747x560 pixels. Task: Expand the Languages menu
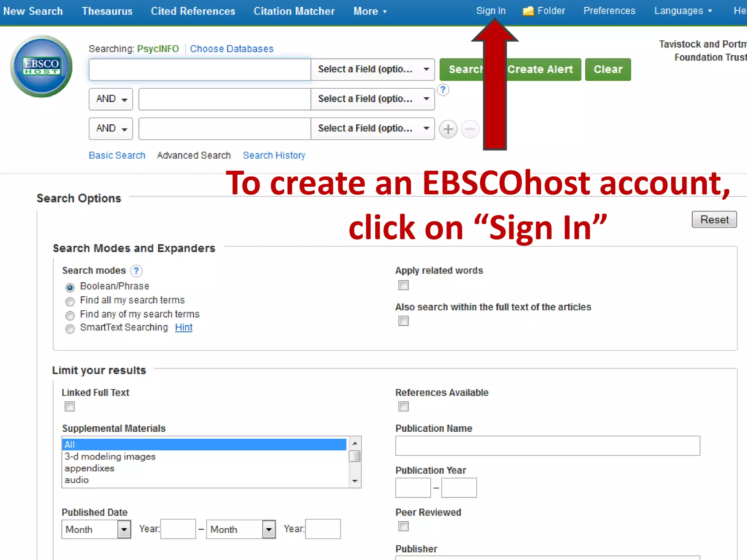pos(683,11)
